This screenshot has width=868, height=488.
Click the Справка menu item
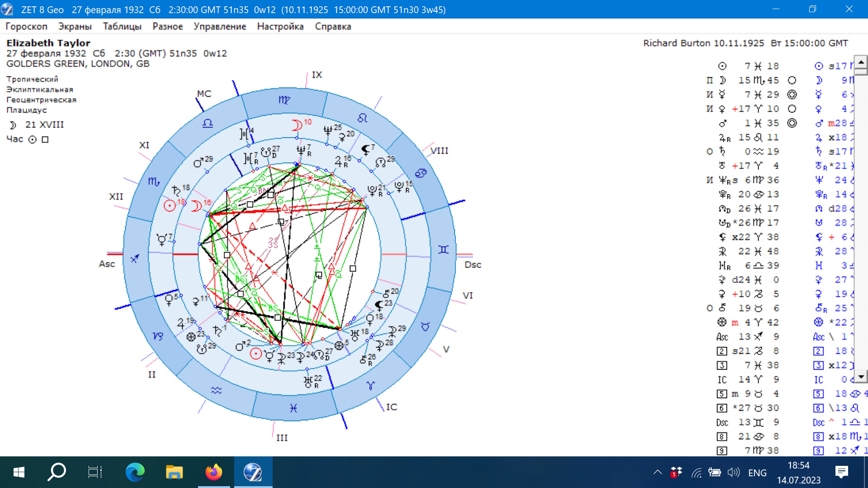333,26
